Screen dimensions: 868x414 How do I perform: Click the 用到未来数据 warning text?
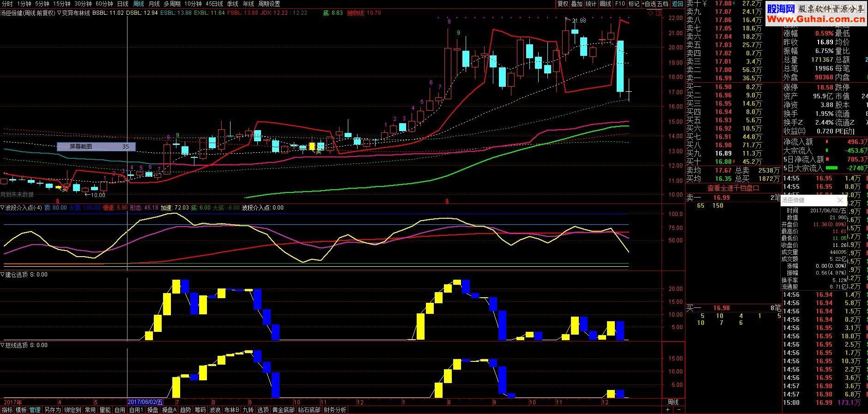[x=17, y=194]
